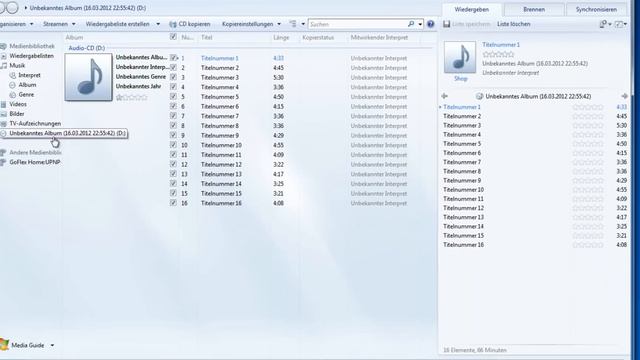
Task: Click album cover music note thumbnail
Action: pyautogui.click(x=89, y=77)
